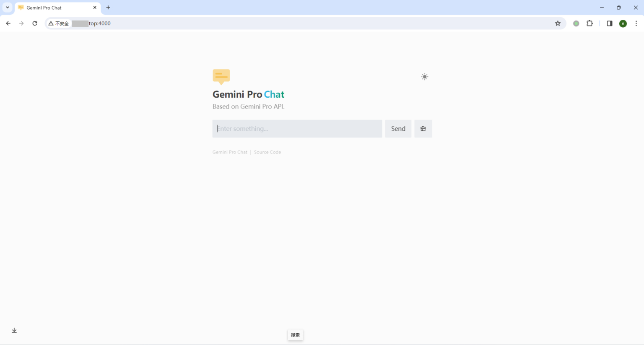Image resolution: width=644 pixels, height=345 pixels.
Task: Bookmark this page with the star icon
Action: pos(558,23)
